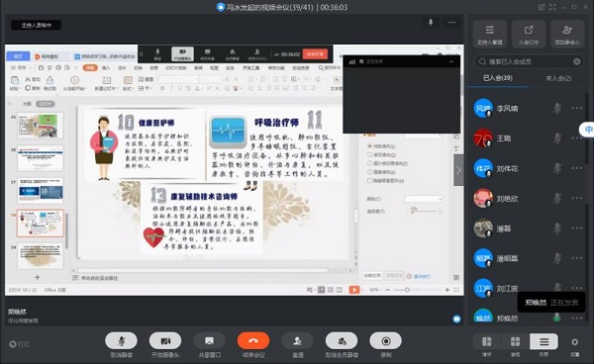This screenshot has height=364, width=594.
Task: End the meeting with red hang-up button
Action: coord(253,341)
